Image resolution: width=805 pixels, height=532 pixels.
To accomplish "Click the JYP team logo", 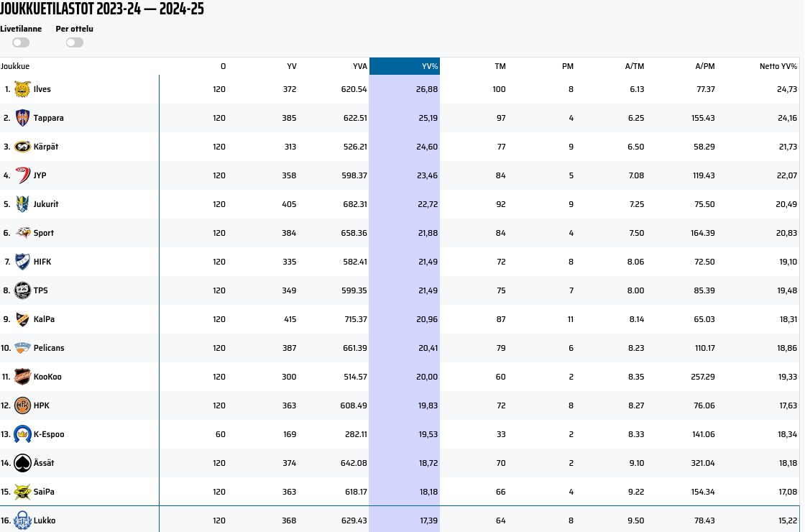I will coord(22,175).
